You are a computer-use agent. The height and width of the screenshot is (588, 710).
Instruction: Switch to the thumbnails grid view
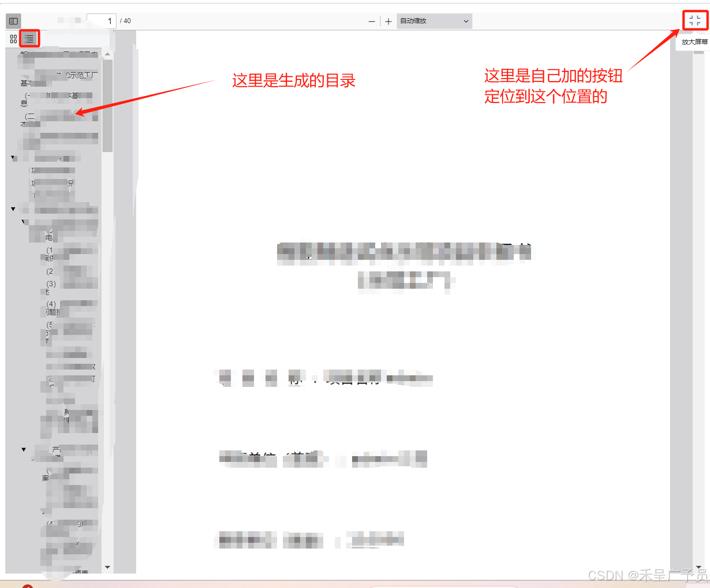click(13, 39)
